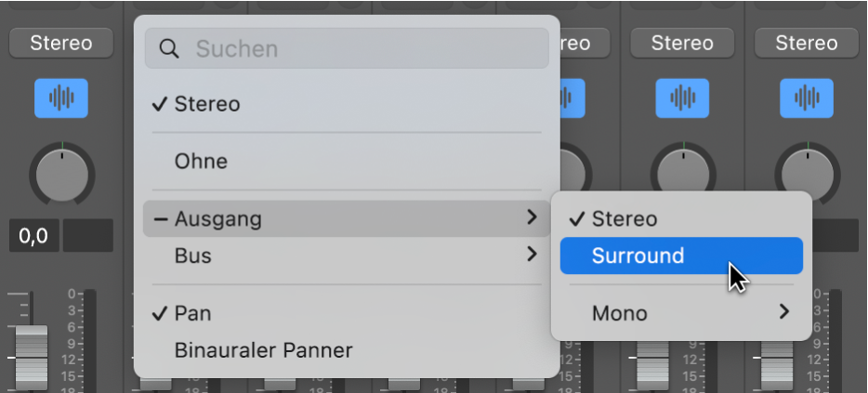Click the Stereo button on the rightmost channel strip

pyautogui.click(x=807, y=43)
